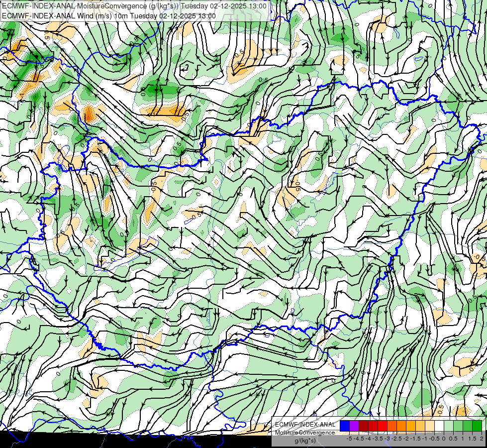Click the '-5' tick label in legend
The height and width of the screenshot is (448, 487).
click(x=349, y=439)
